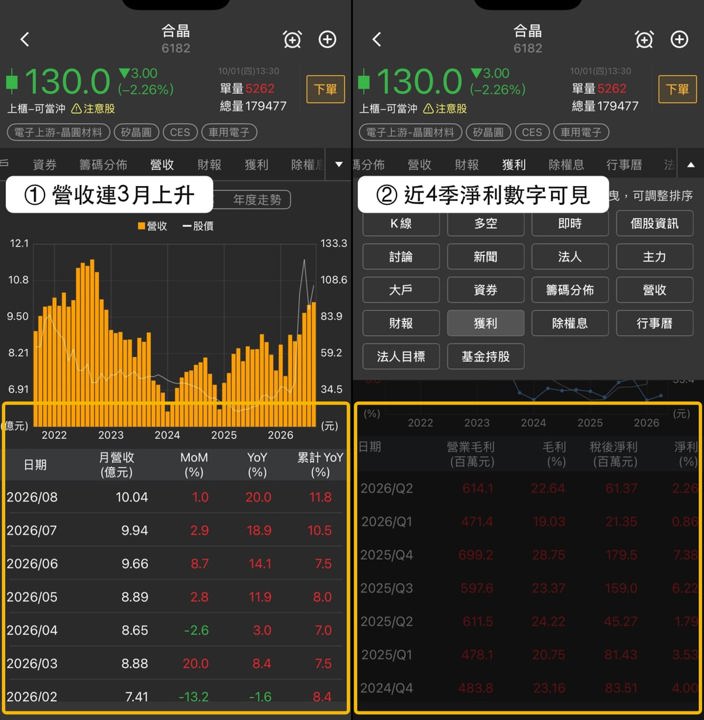Collapse tab grid arrow on right screen
Image resolution: width=704 pixels, height=720 pixels.
pyautogui.click(x=691, y=164)
